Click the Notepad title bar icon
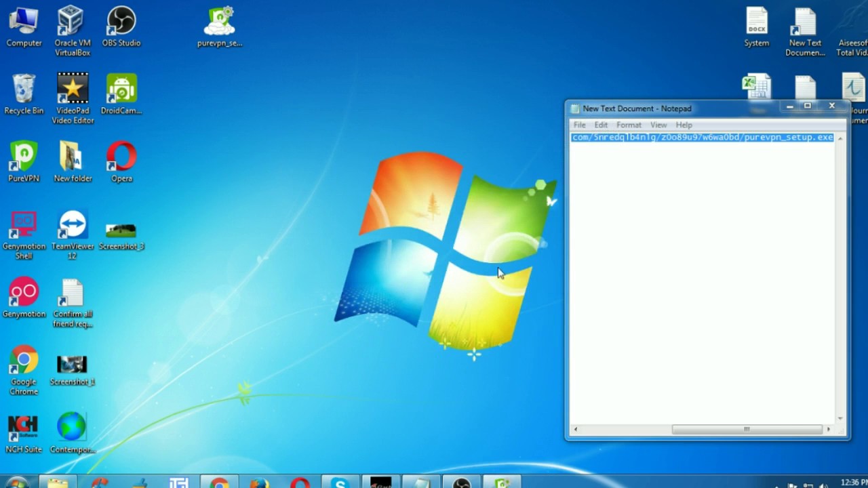Image resolution: width=868 pixels, height=488 pixels. (575, 108)
